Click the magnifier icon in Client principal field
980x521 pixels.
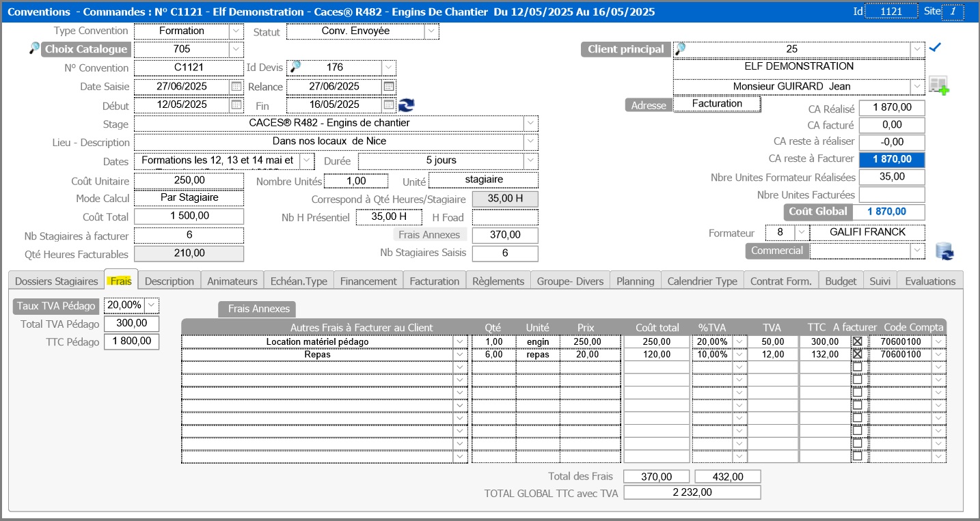coord(680,49)
